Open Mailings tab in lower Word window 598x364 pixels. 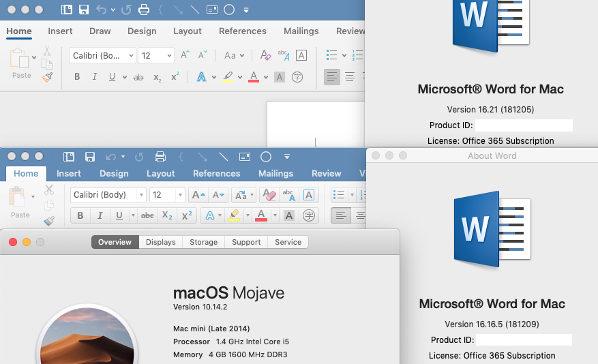275,173
